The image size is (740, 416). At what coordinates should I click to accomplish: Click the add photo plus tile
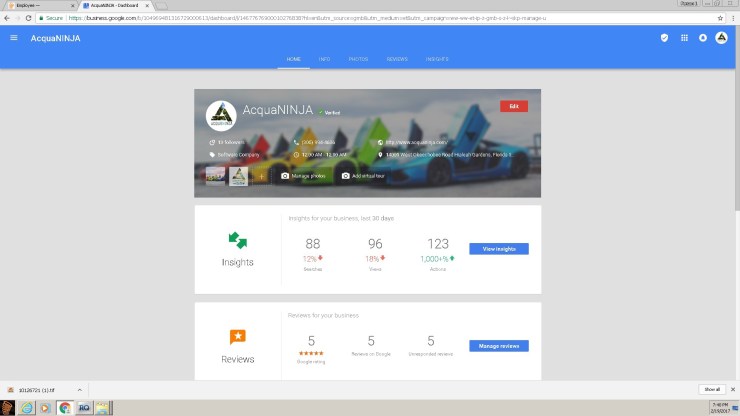(261, 176)
